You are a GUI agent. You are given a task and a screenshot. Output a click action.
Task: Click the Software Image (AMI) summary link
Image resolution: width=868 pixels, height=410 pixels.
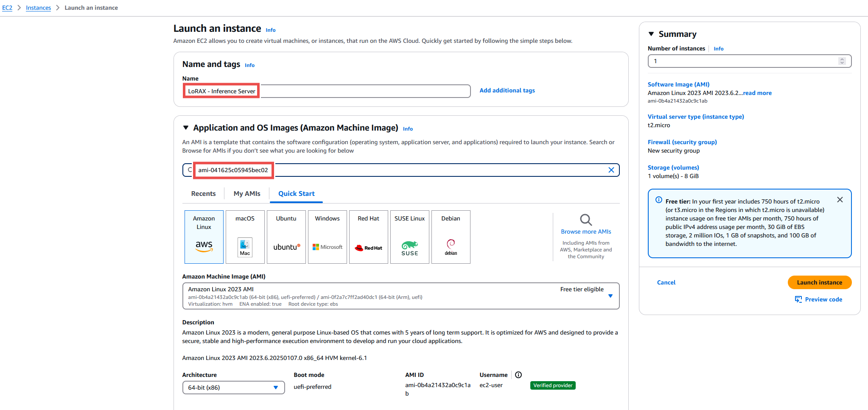[x=678, y=84]
